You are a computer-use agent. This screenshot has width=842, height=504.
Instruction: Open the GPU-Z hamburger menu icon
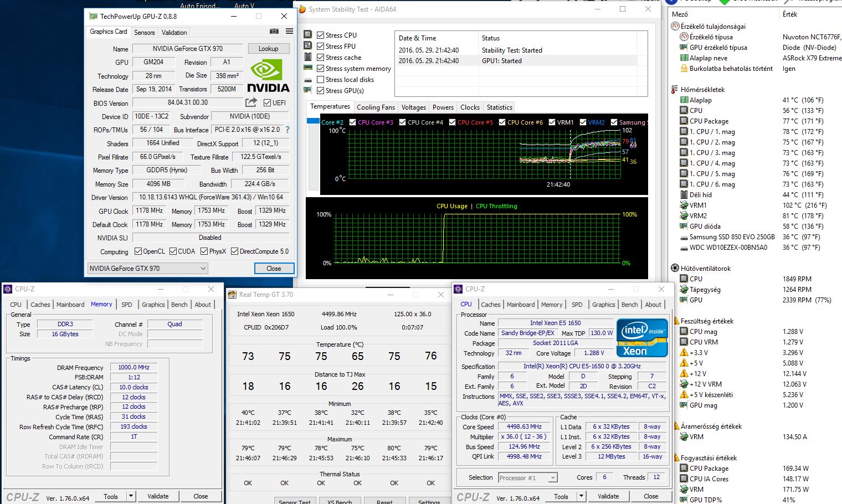tap(289, 32)
